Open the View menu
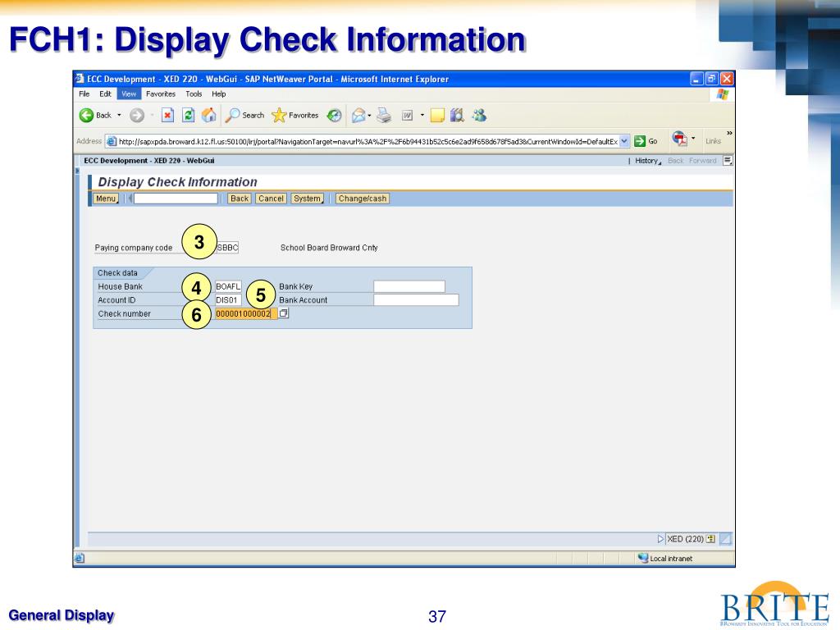The image size is (840, 630). (129, 94)
